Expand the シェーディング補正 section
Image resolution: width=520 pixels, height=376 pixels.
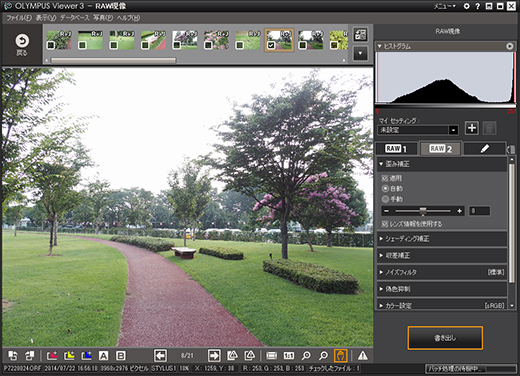click(x=442, y=239)
